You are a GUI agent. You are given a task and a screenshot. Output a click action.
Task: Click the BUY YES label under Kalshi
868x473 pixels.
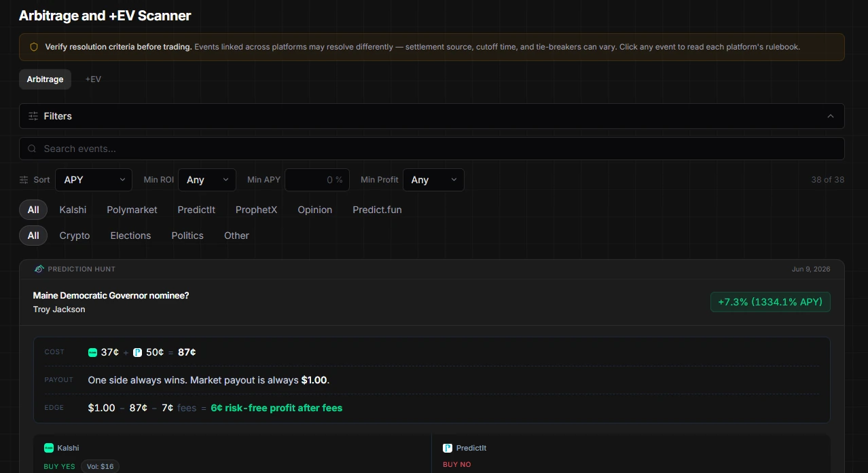[x=60, y=466]
